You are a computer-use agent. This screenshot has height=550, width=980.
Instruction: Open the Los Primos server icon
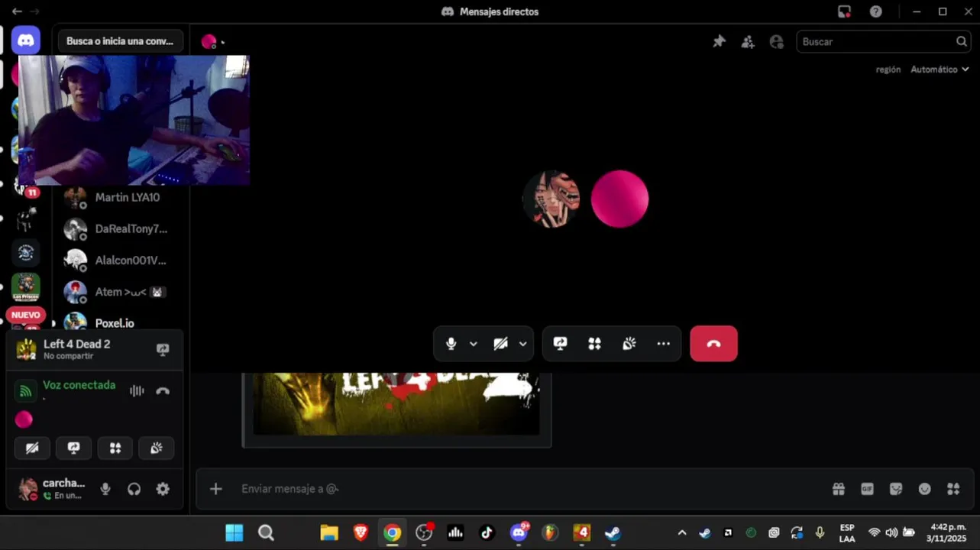26,287
